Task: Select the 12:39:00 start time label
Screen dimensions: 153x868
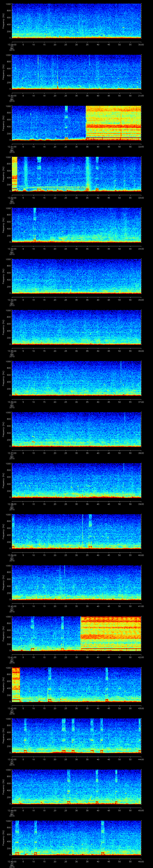Action: pyautogui.click(x=12, y=555)
